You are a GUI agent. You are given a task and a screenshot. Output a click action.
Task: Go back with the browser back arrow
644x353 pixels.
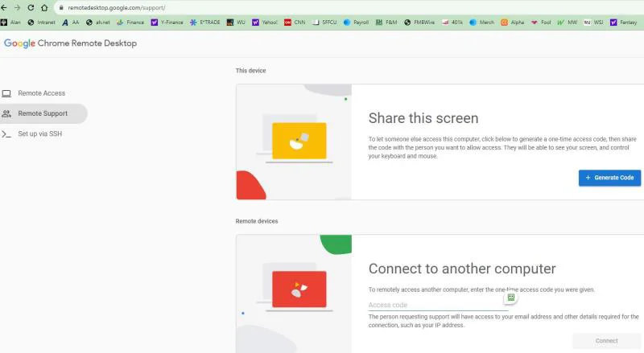click(4, 7)
